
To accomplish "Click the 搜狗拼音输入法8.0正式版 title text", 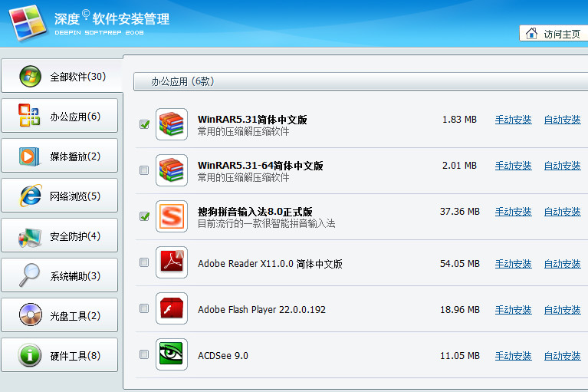I will point(255,212).
